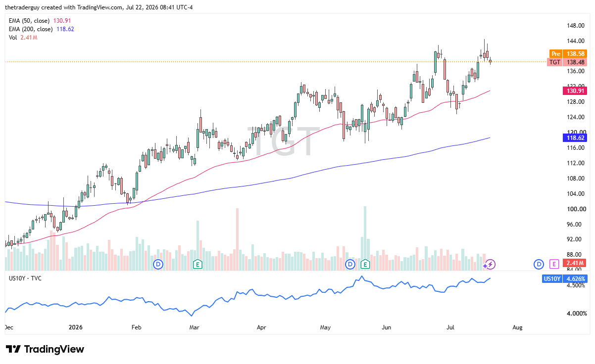Open the green earnings marker in late May
This screenshot has width=595, height=364.
(365, 264)
